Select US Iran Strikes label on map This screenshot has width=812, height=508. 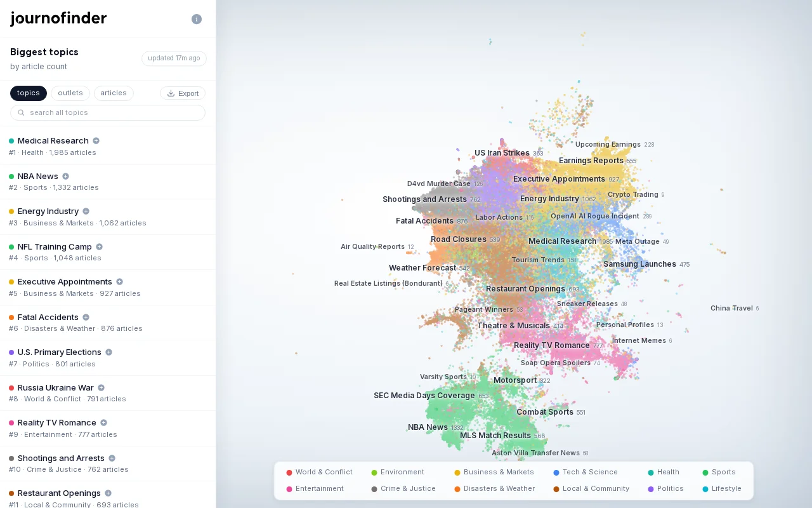(x=502, y=153)
